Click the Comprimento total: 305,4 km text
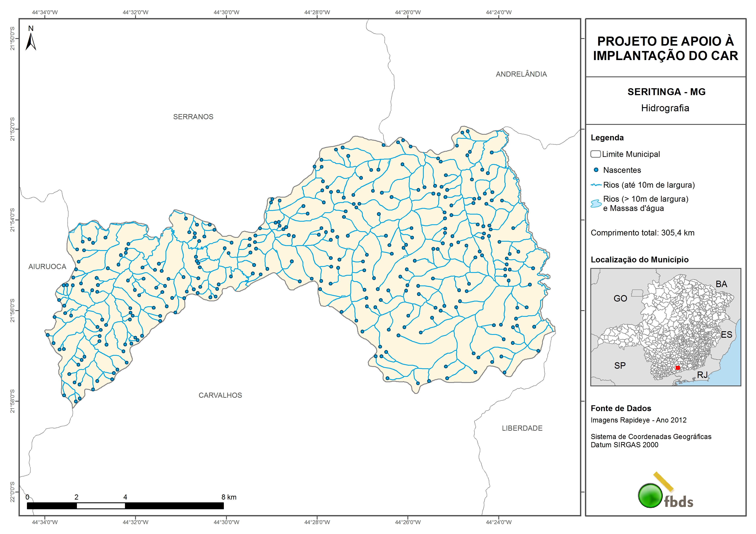The image size is (756, 534). [642, 233]
